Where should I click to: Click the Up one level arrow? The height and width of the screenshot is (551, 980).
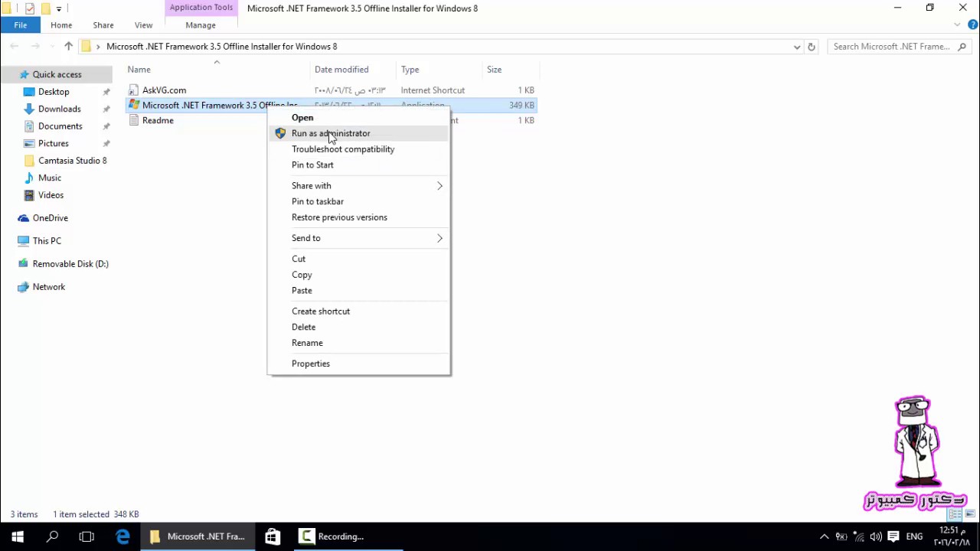[68, 47]
